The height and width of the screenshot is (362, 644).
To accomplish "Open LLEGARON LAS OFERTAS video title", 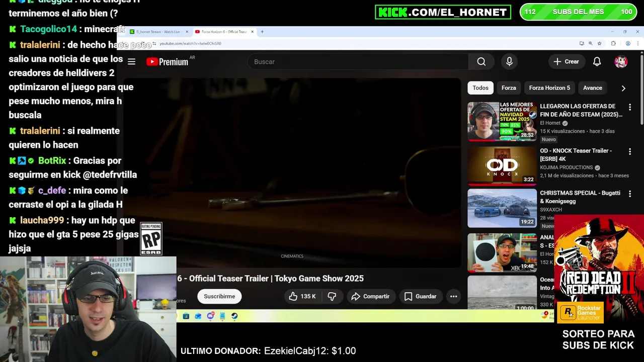I will pos(581,110).
